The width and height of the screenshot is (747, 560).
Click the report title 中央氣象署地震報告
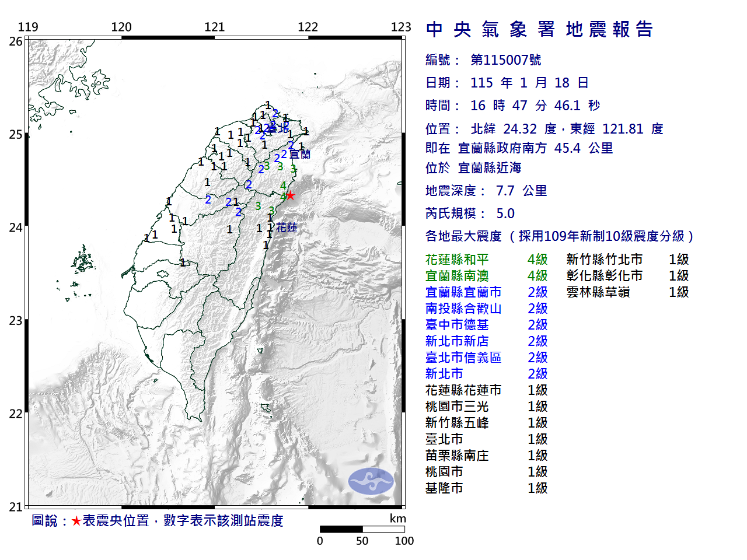(539, 29)
